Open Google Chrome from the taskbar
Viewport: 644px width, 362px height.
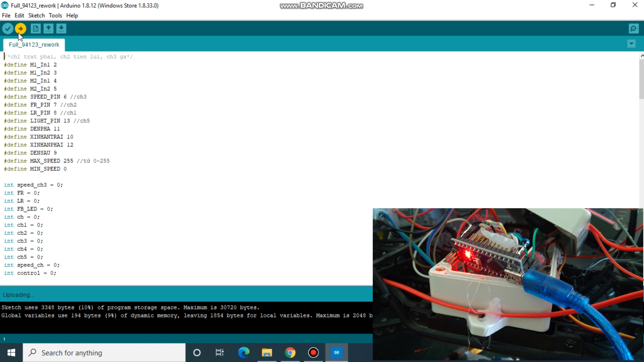coord(290,352)
